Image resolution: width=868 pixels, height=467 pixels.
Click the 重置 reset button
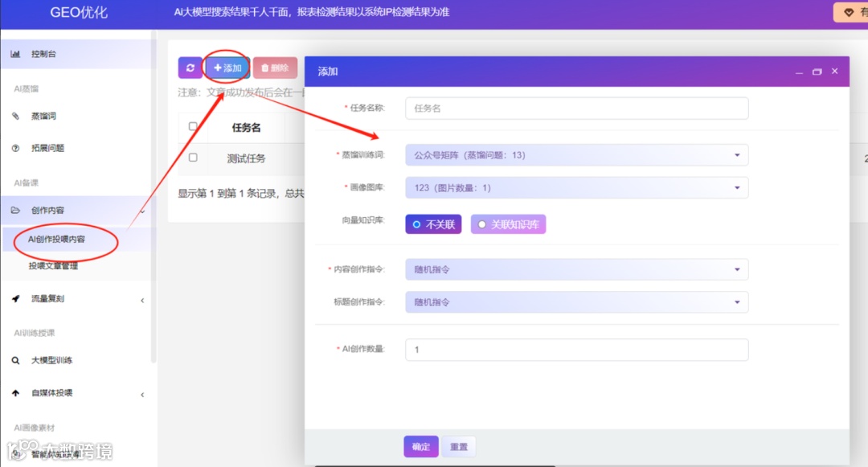(x=459, y=447)
